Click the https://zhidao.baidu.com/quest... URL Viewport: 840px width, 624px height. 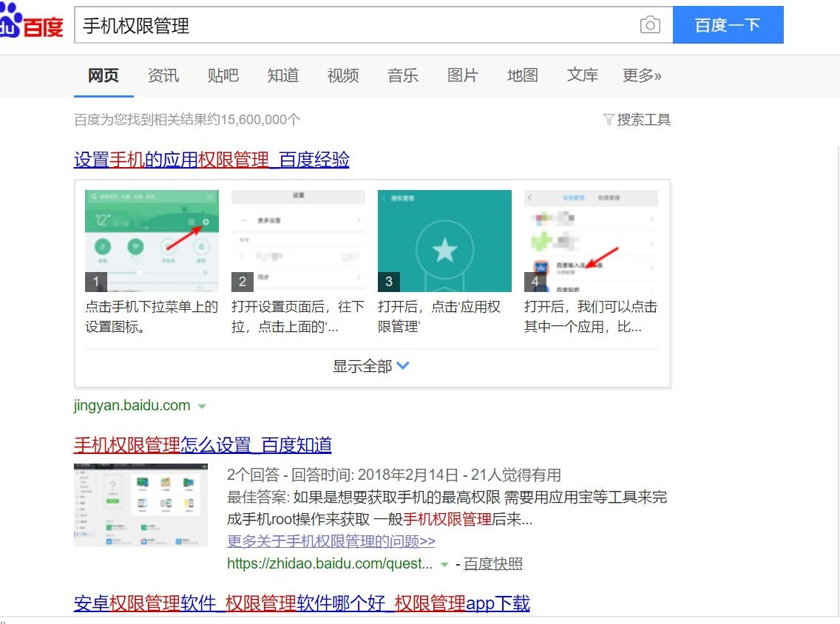point(330,563)
